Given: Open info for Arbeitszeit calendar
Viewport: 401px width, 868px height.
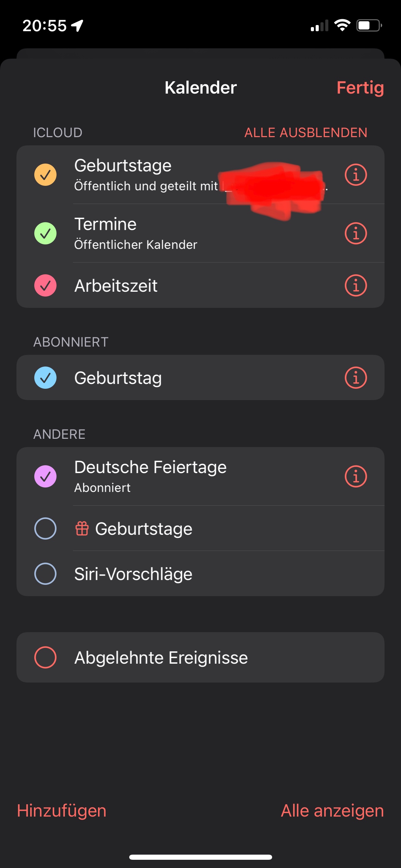Looking at the screenshot, I should (356, 285).
